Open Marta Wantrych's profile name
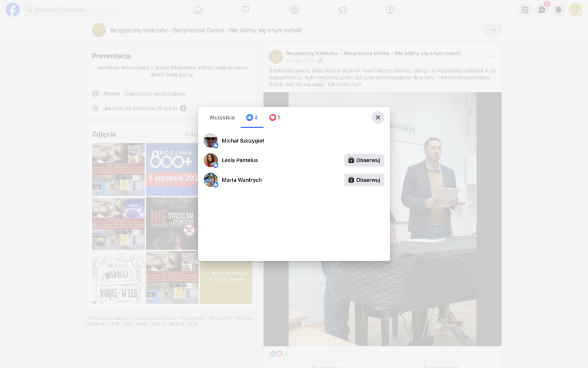Image resolution: width=588 pixels, height=368 pixels. tap(242, 179)
